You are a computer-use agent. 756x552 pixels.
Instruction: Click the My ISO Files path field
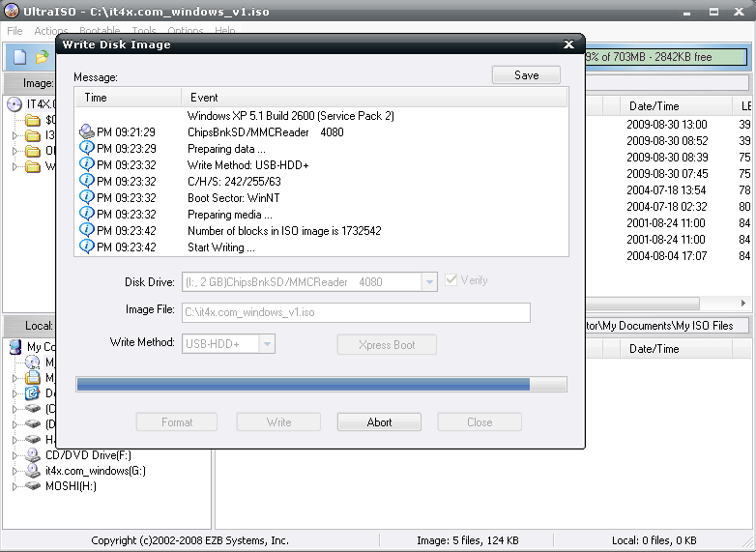[667, 326]
